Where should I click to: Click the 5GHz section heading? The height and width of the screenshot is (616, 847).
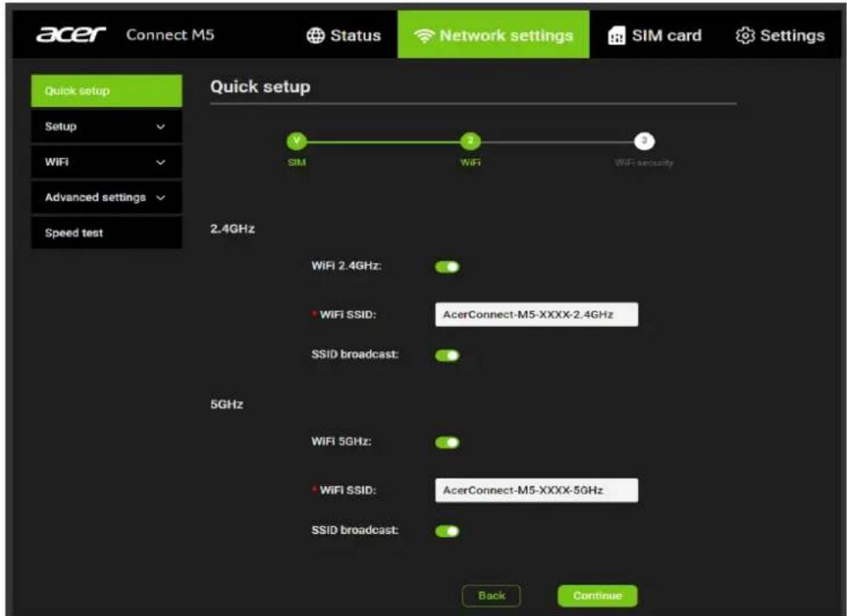click(227, 405)
